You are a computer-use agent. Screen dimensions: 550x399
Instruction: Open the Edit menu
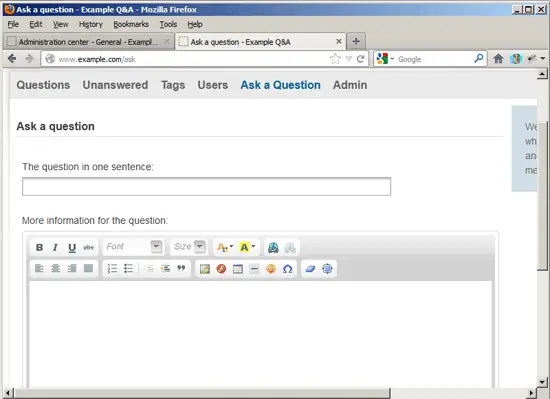click(36, 24)
